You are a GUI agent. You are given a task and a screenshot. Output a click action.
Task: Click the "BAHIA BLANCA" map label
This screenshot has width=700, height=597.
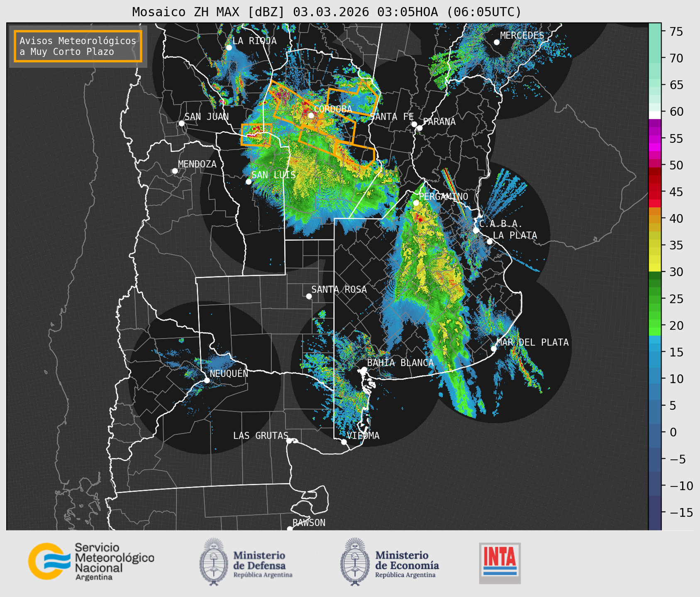(x=400, y=363)
